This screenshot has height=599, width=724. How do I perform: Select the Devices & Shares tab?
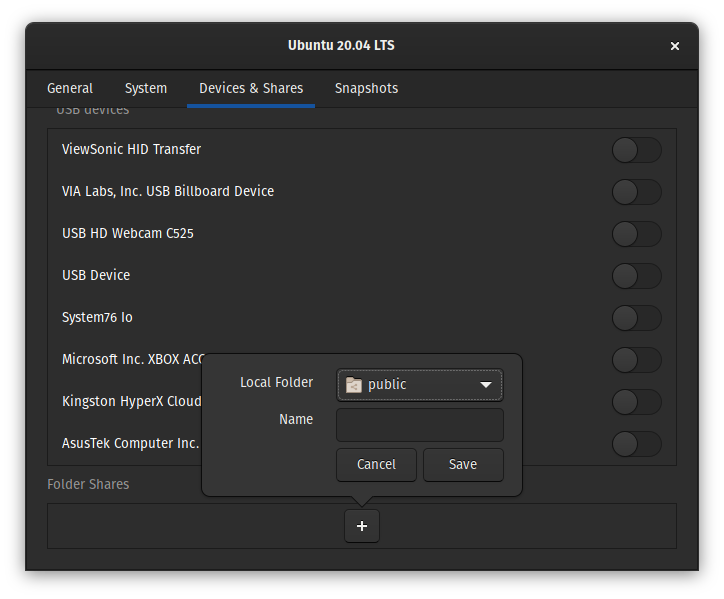coord(251,88)
